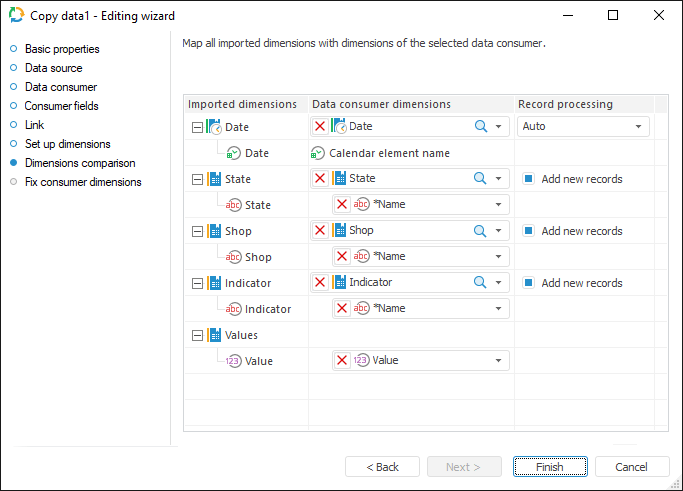Toggle Add new records for Shop
Viewport: 683px width, 491px height.
point(528,231)
